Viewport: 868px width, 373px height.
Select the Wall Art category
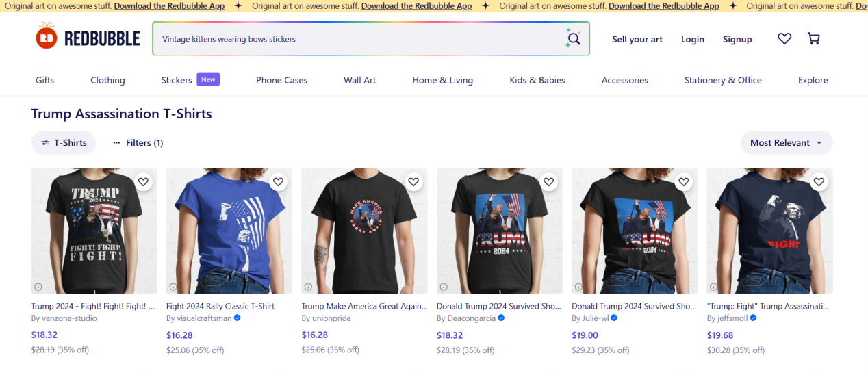click(359, 80)
